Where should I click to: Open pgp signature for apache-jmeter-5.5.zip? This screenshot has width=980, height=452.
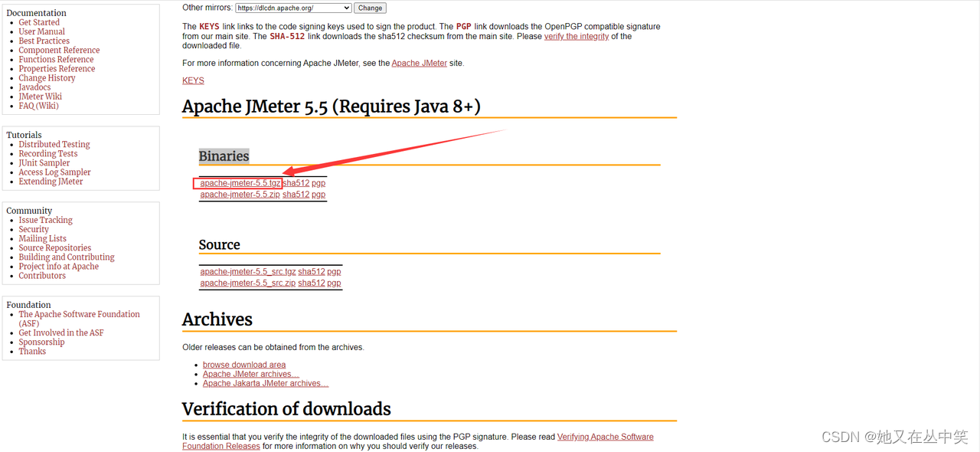click(x=318, y=195)
